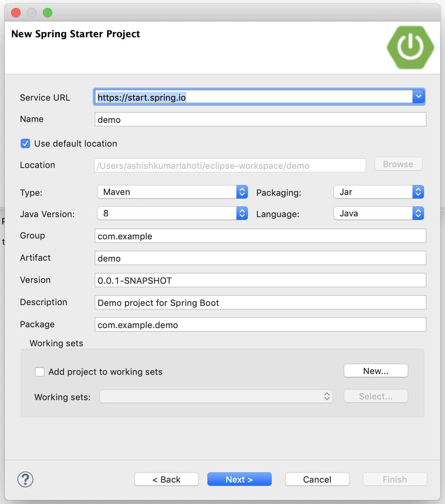This screenshot has height=504, width=445.
Task: Click the Description text field
Action: [260, 302]
